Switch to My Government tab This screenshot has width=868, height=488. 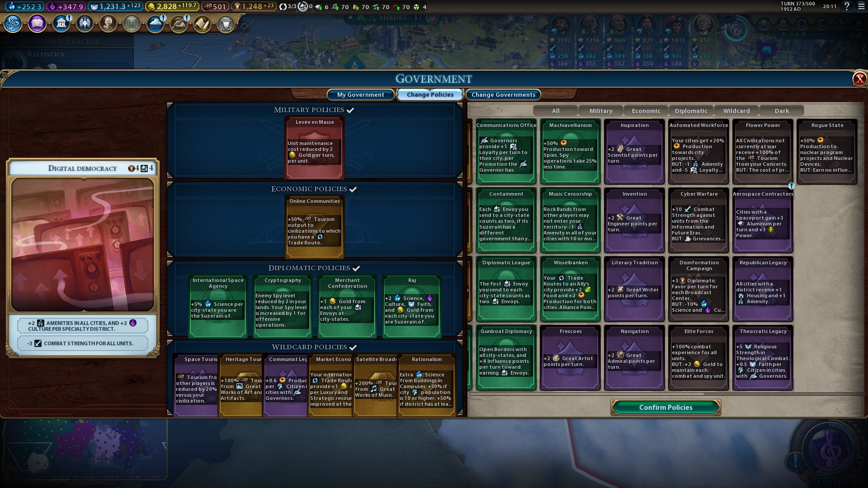[x=360, y=94]
